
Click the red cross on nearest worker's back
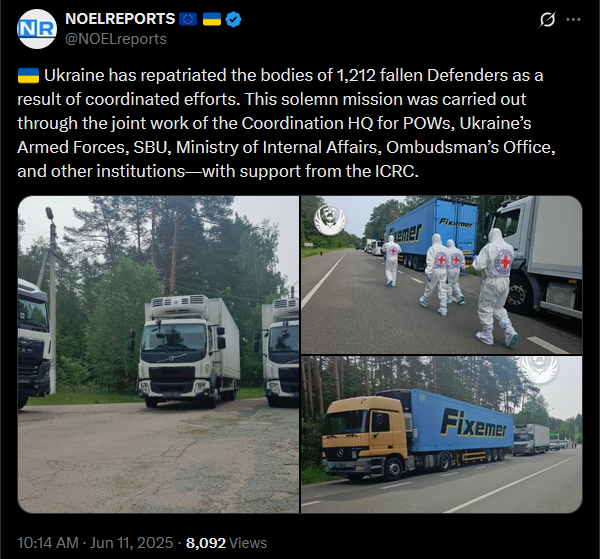point(505,262)
